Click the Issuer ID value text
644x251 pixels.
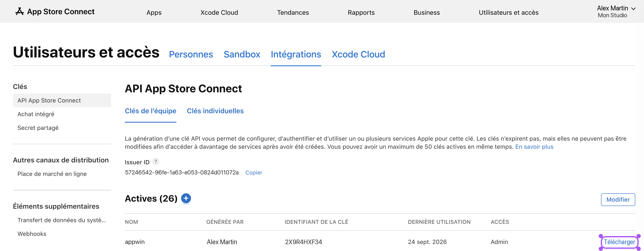(x=182, y=173)
